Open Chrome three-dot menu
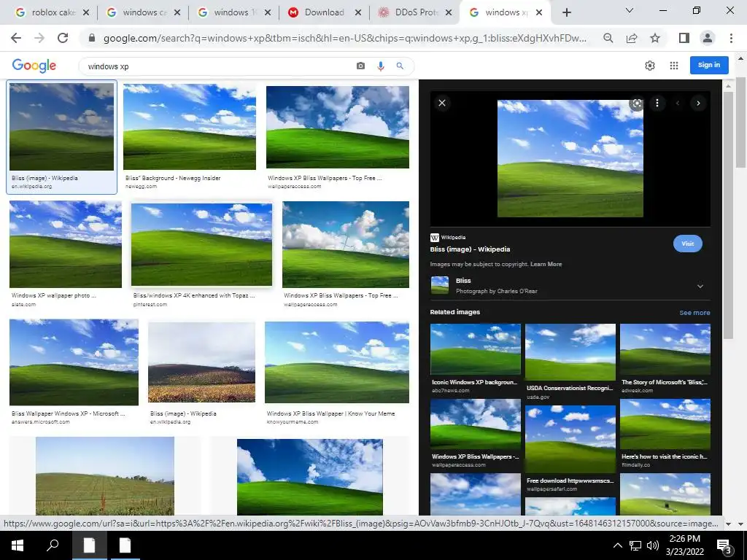 coord(731,38)
